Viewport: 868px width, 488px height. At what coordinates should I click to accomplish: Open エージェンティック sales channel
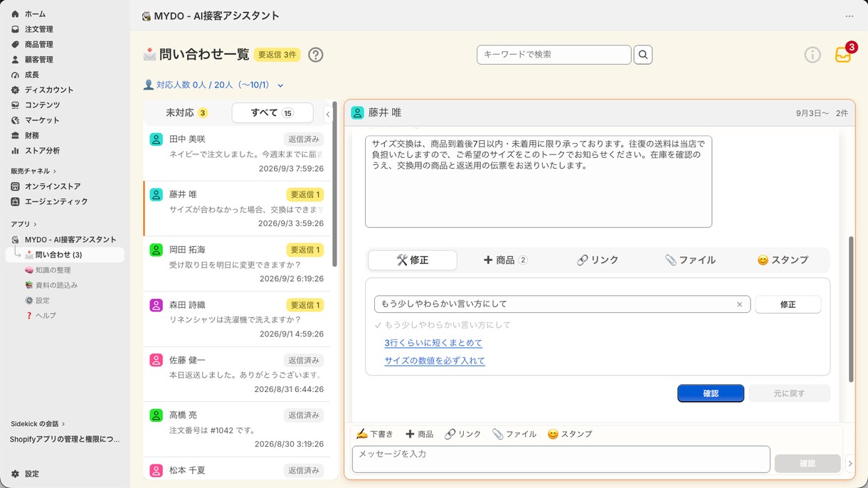click(x=56, y=201)
